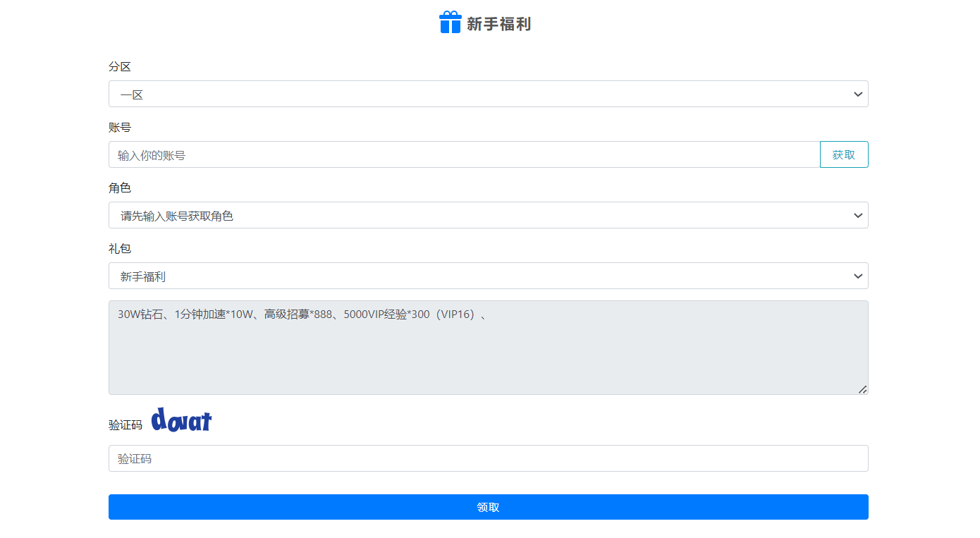The height and width of the screenshot is (538, 980).
Task: Click the 分区 field label
Action: 120,67
